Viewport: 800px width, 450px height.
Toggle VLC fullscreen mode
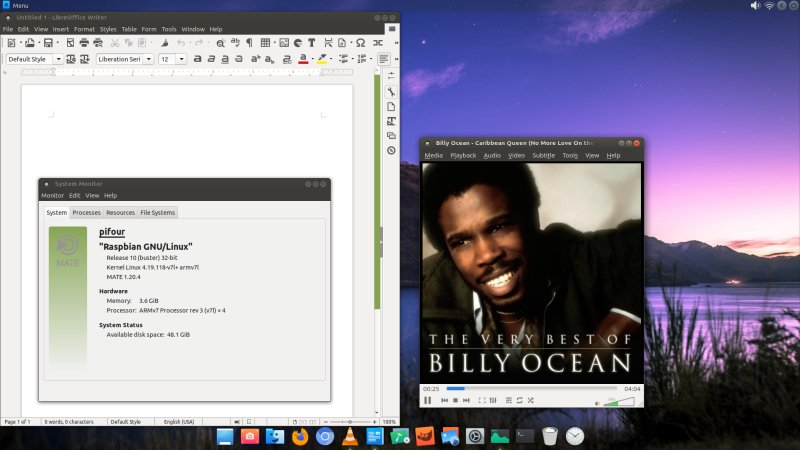(482, 400)
